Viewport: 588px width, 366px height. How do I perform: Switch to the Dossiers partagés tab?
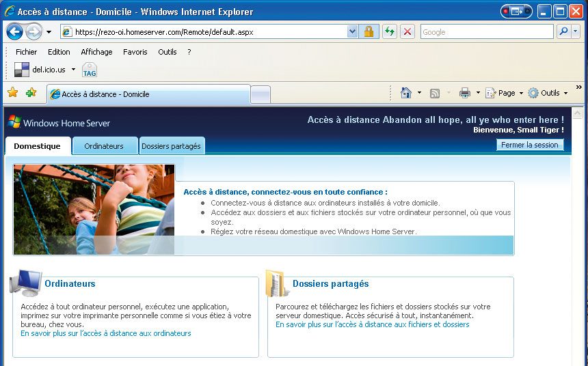[x=171, y=146]
